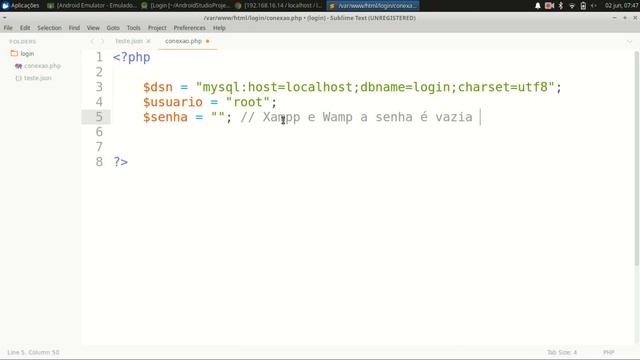Open conexao.php in sidebar

click(x=42, y=66)
